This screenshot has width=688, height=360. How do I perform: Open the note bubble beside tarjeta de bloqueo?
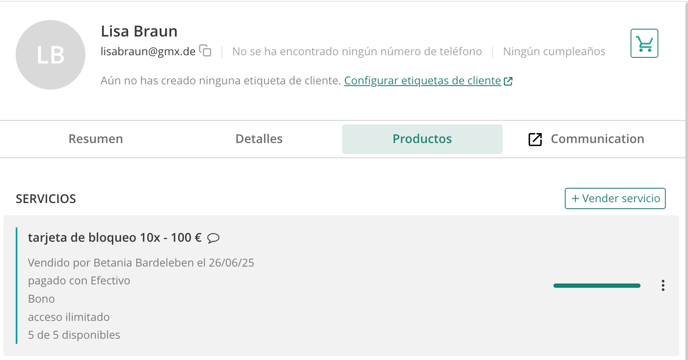pos(213,238)
